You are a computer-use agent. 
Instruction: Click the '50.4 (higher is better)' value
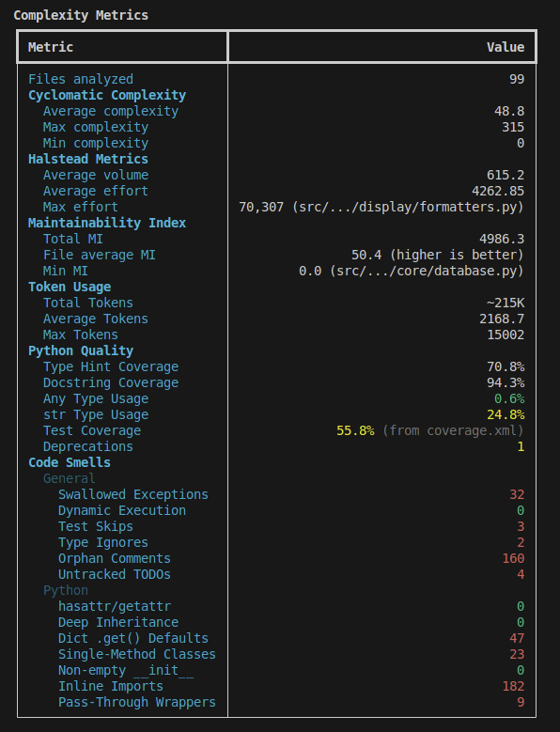(x=438, y=255)
